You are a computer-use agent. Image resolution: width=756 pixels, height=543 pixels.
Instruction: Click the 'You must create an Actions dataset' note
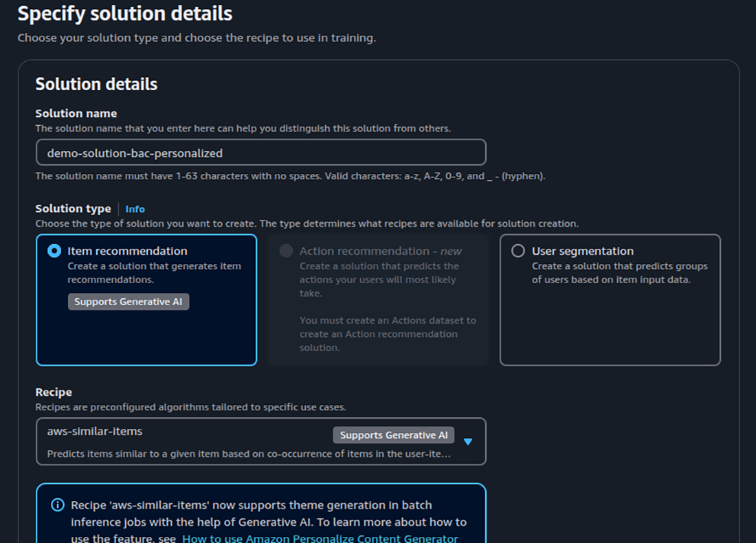click(x=388, y=334)
